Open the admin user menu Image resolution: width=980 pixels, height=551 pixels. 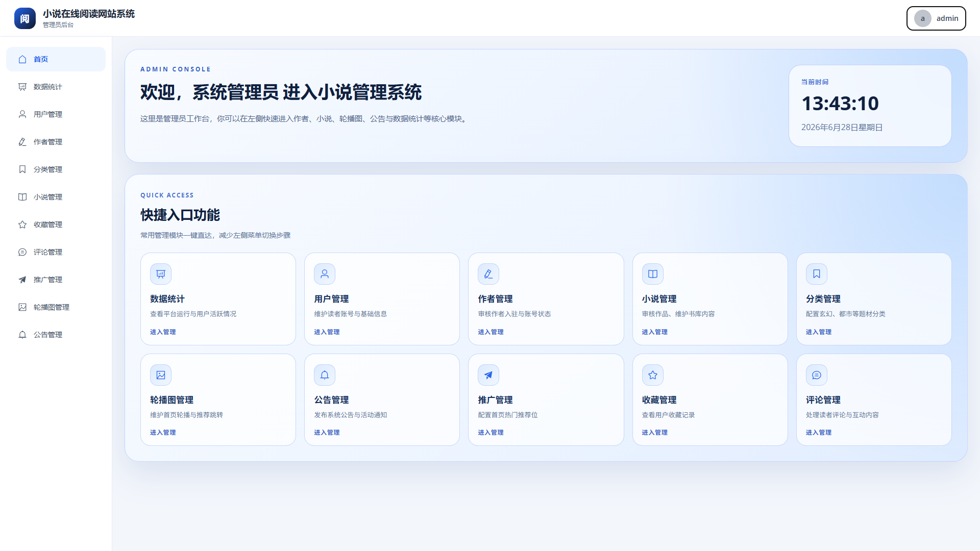[x=936, y=18]
